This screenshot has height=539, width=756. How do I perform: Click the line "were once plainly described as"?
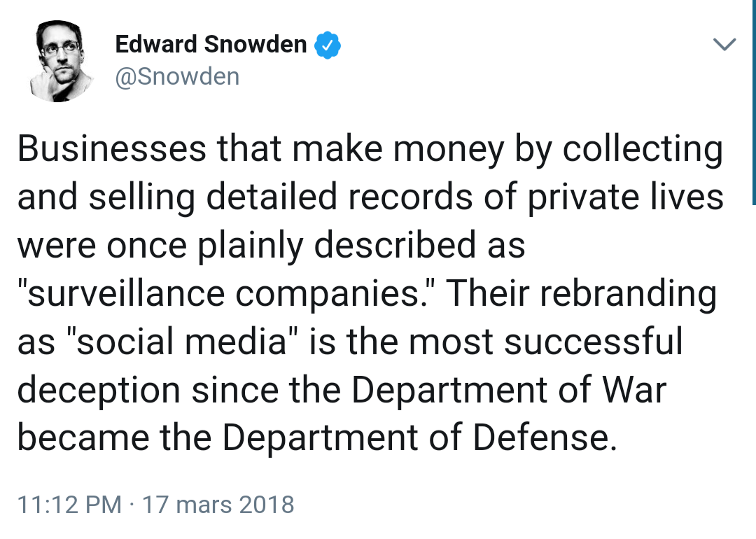271,246
